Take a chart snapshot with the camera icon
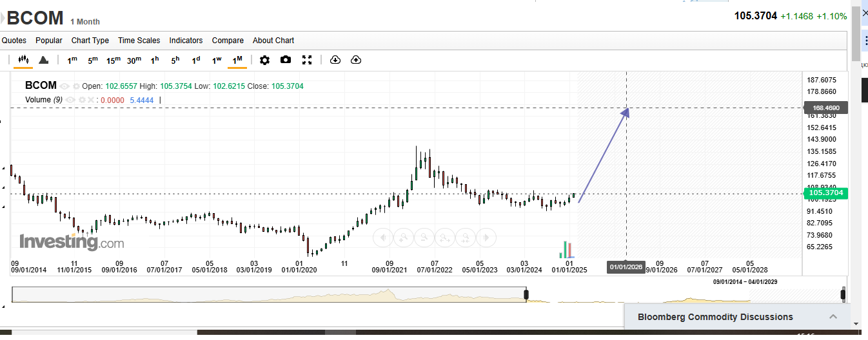The image size is (868, 340). [x=286, y=60]
